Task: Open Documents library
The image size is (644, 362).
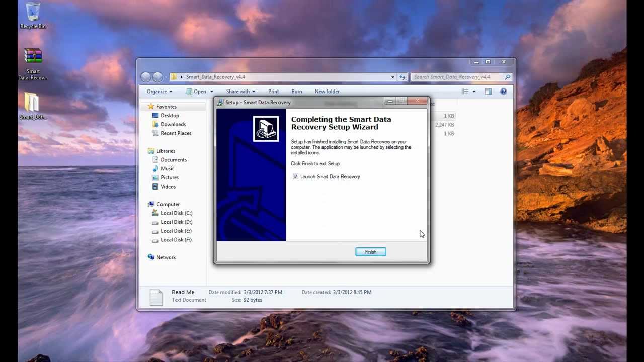Action: pyautogui.click(x=174, y=160)
